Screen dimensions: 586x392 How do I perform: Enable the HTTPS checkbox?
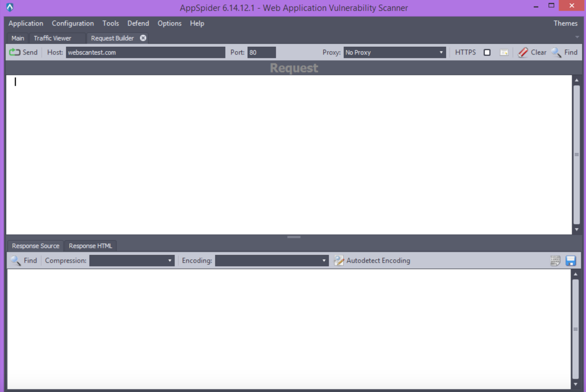pos(487,52)
